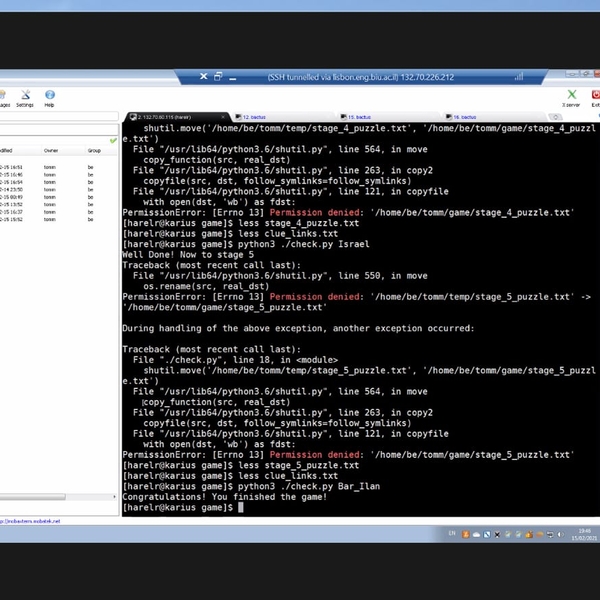Switch to the 132.70.60.116 (harelr) terminal tab

click(165, 117)
